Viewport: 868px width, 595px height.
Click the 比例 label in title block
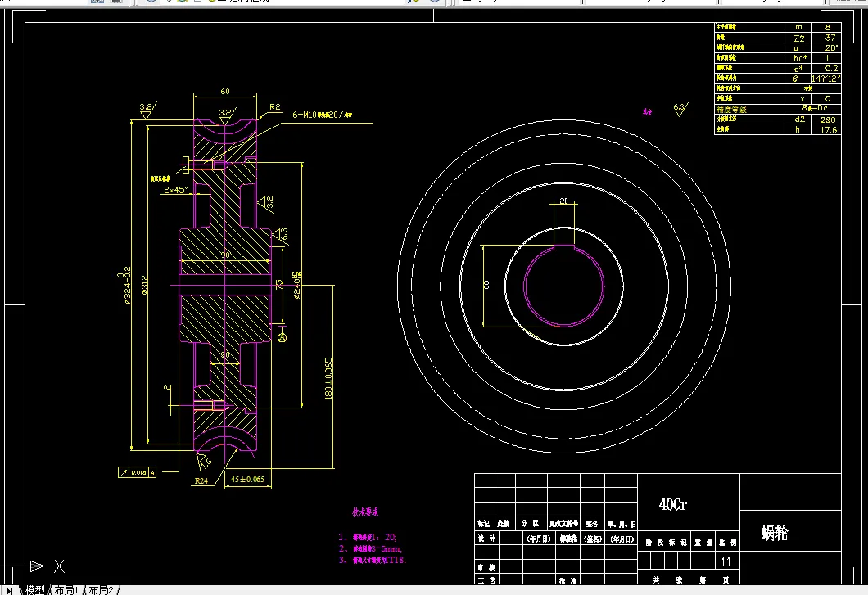click(x=727, y=543)
